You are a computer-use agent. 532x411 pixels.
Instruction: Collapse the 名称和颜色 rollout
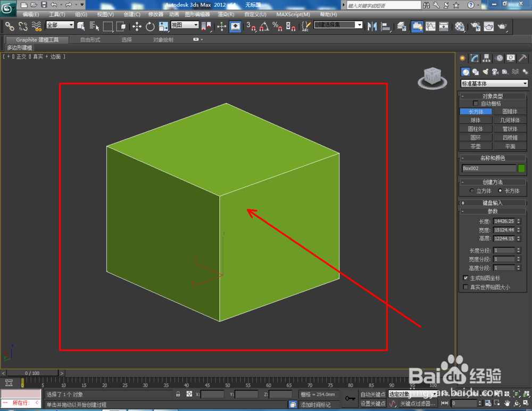coord(493,158)
